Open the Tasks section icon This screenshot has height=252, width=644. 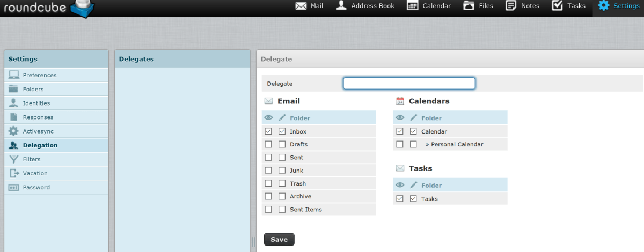coord(558,6)
